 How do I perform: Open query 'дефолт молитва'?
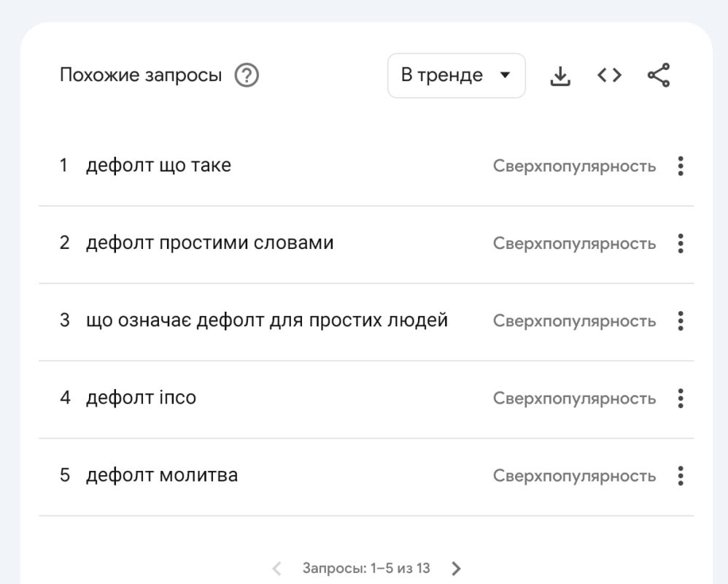[x=162, y=474]
